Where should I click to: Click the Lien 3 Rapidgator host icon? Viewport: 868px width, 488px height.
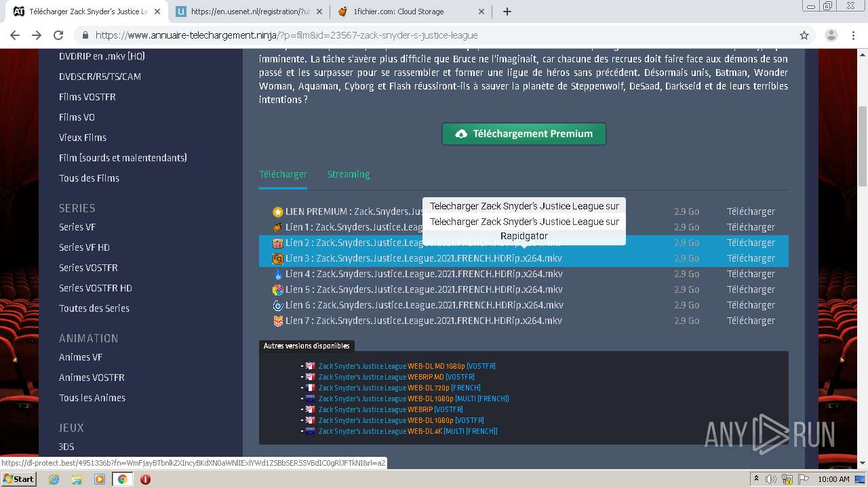[277, 258]
